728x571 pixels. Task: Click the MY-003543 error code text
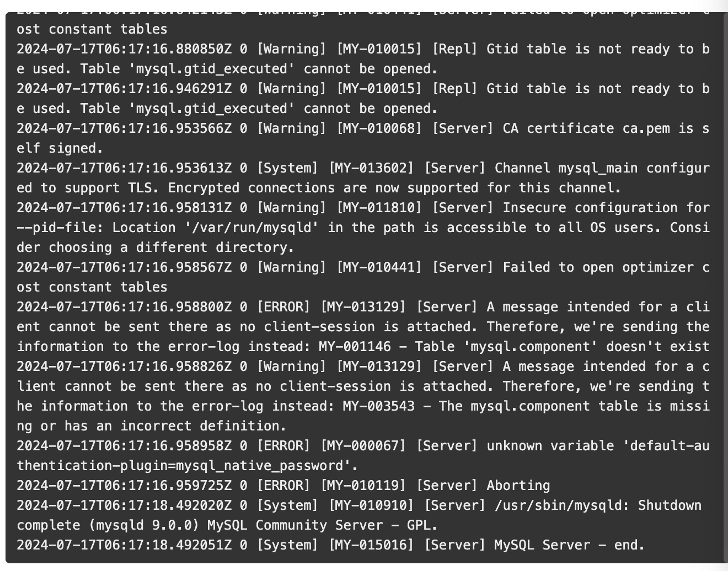click(378, 406)
